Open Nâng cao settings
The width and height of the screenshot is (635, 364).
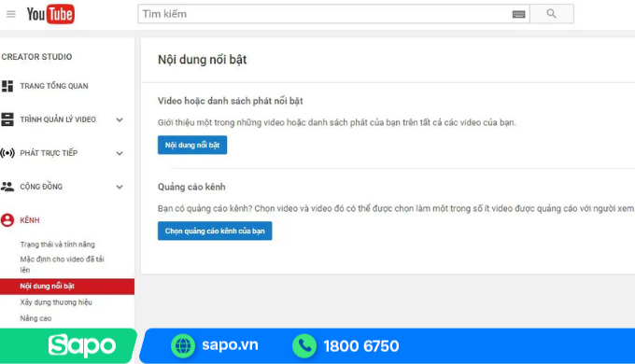[35, 318]
